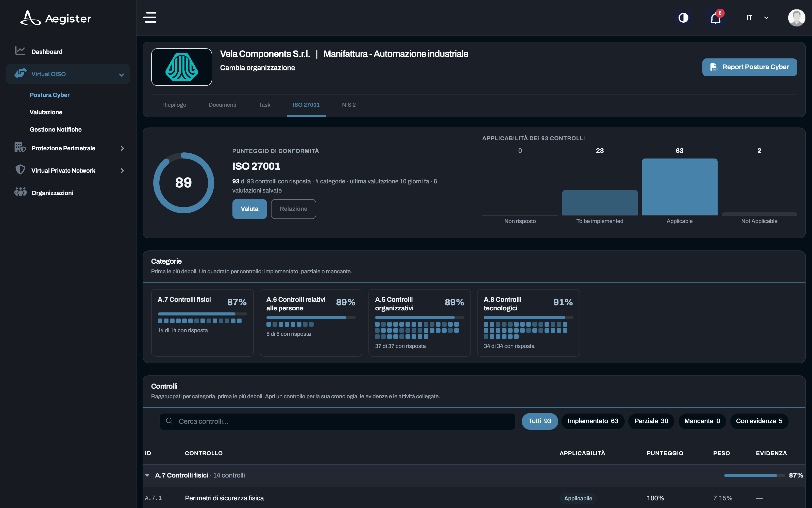Switch to the Task tab
The width and height of the screenshot is (812, 508).
point(264,105)
